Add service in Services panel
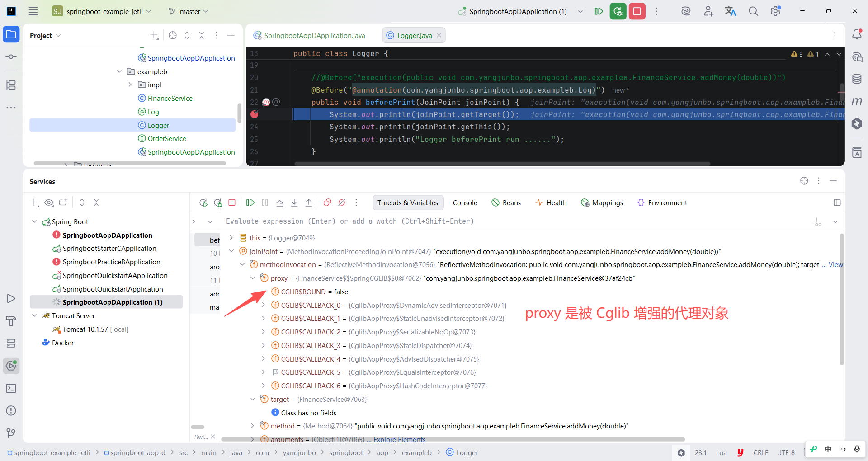The width and height of the screenshot is (868, 461). click(34, 202)
